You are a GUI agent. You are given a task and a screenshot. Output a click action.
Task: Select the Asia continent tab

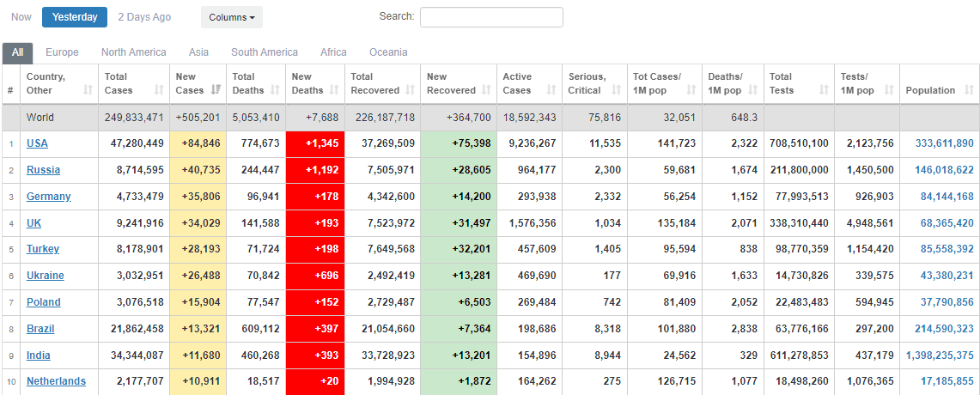click(198, 52)
